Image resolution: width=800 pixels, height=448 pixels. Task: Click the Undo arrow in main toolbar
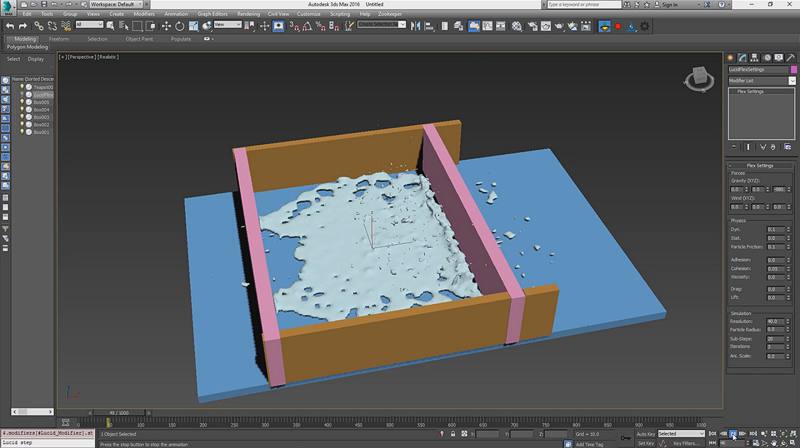[x=9, y=25]
